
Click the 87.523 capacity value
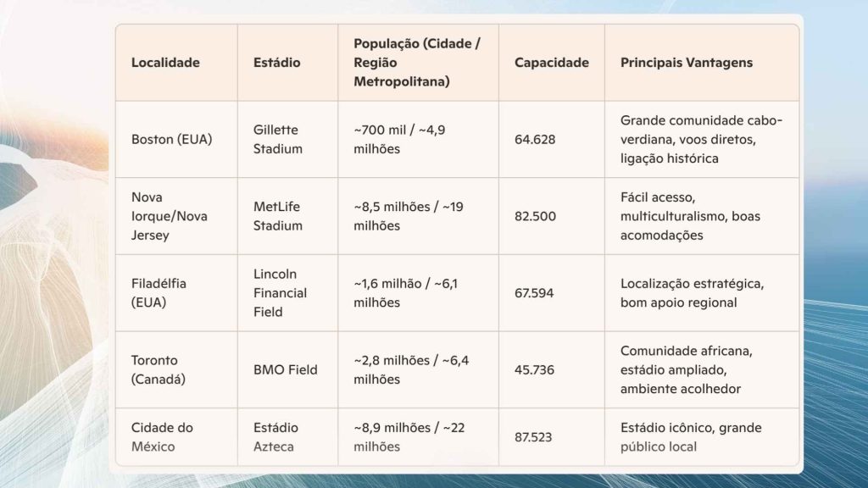point(535,437)
